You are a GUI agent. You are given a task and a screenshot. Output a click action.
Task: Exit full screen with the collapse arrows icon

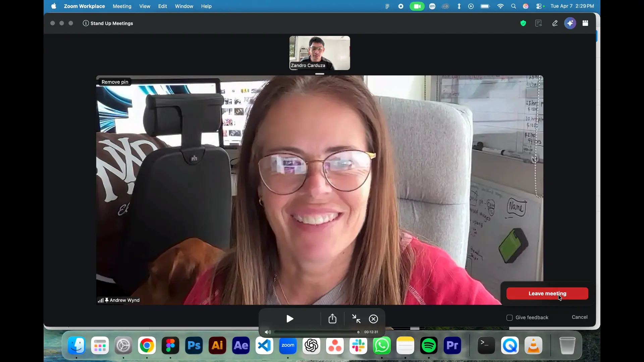[356, 319]
